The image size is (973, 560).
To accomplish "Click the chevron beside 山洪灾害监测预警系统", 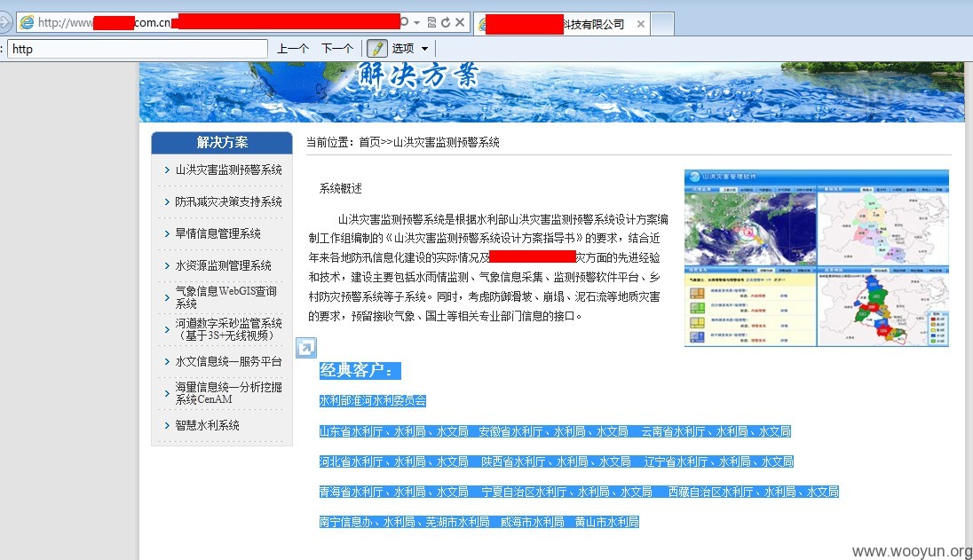I will [x=167, y=170].
